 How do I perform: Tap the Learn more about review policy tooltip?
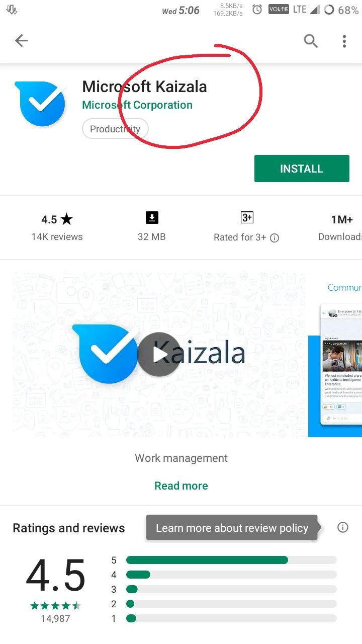pos(232,528)
